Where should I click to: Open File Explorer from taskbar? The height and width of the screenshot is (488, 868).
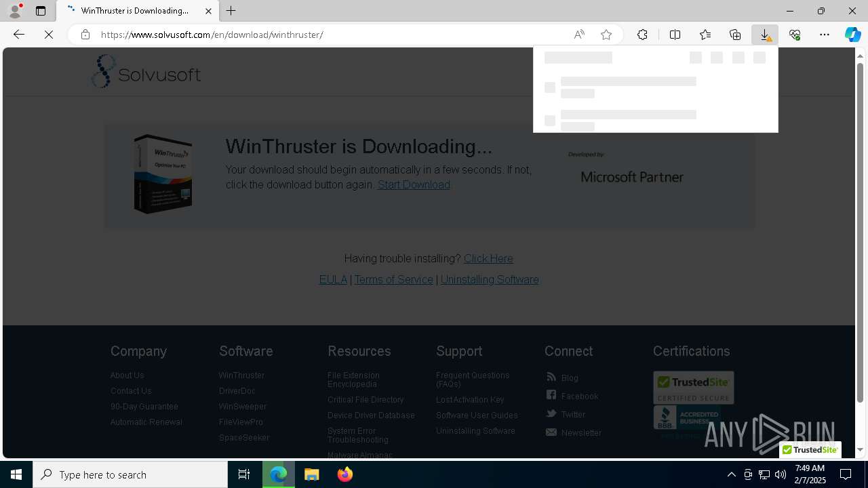click(312, 474)
